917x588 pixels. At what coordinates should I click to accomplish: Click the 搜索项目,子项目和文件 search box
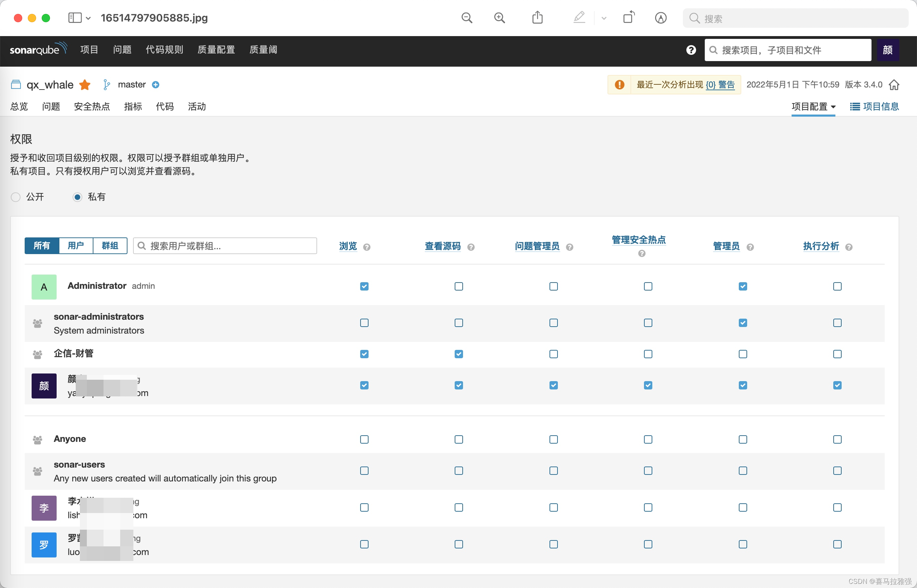787,50
